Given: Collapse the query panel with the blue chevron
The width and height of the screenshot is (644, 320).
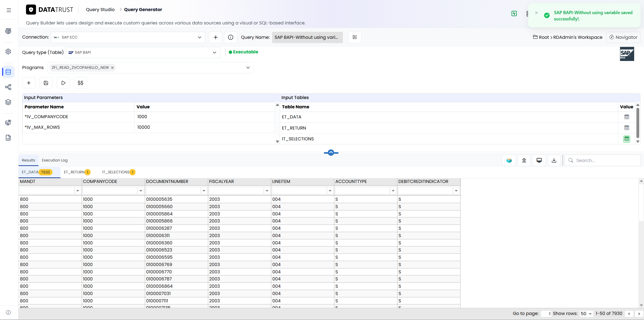Looking at the screenshot, I should tap(331, 152).
